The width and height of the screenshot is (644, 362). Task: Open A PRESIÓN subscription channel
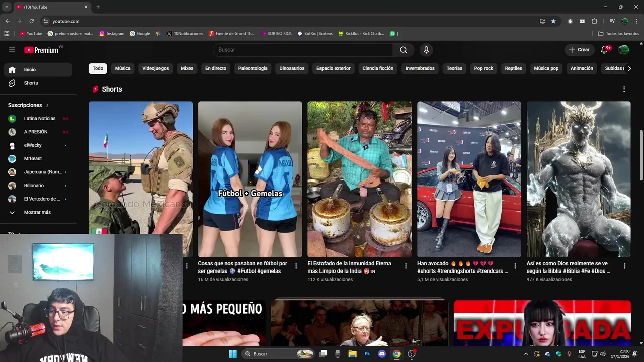tap(39, 132)
